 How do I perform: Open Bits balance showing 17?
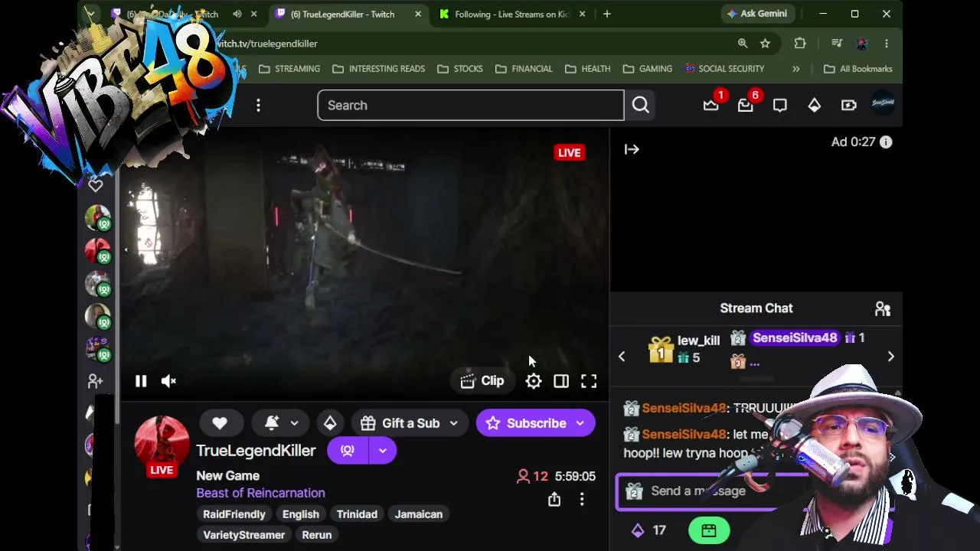tap(648, 530)
